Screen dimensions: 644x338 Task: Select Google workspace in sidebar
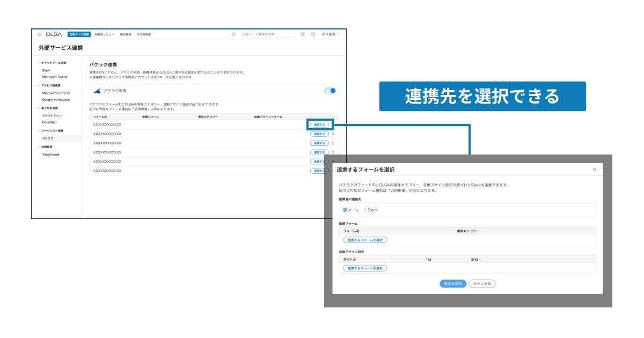click(56, 99)
